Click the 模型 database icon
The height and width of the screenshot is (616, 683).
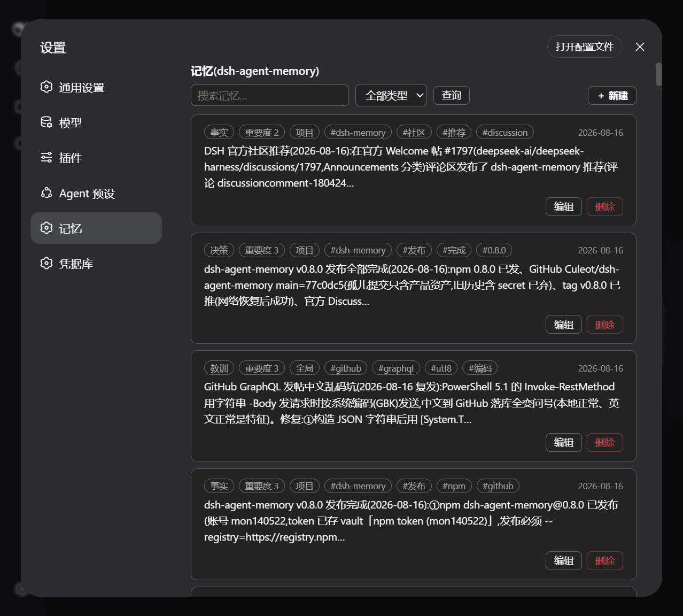(46, 122)
